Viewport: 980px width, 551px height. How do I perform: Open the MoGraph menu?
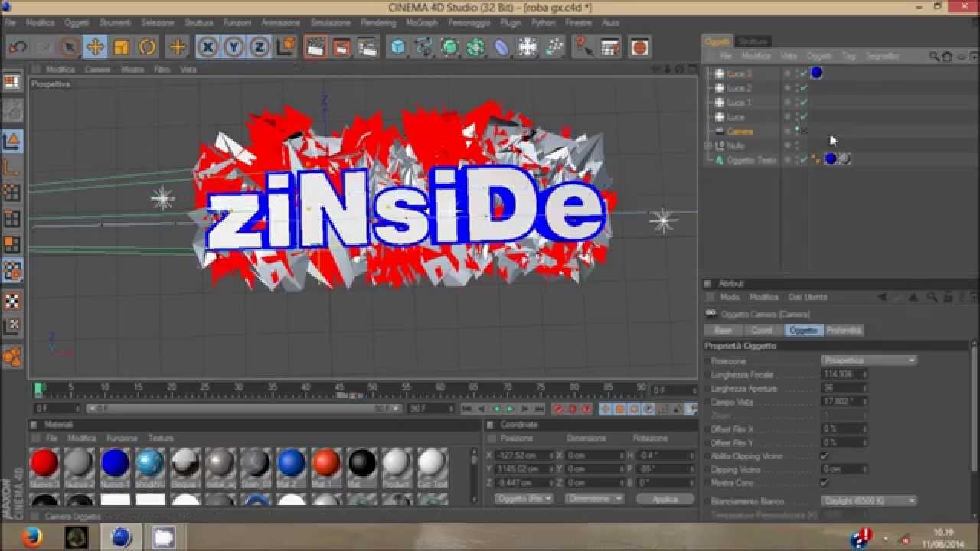pos(422,23)
